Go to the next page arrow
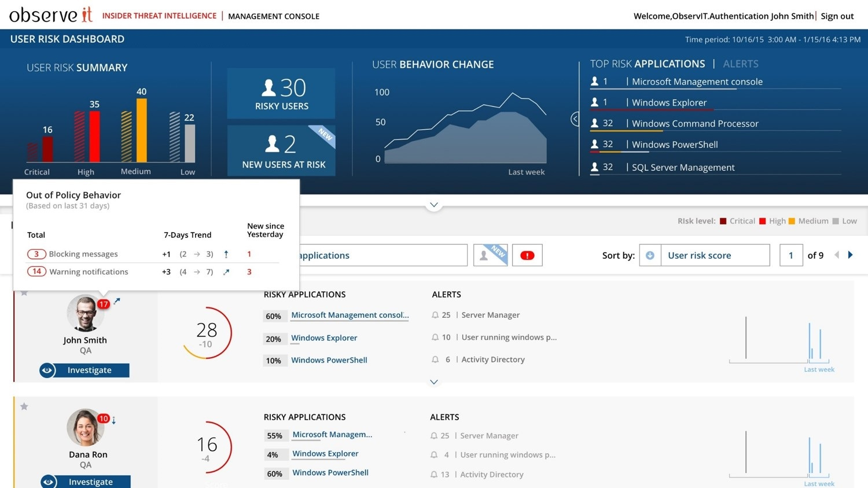This screenshot has width=868, height=488. click(x=850, y=255)
